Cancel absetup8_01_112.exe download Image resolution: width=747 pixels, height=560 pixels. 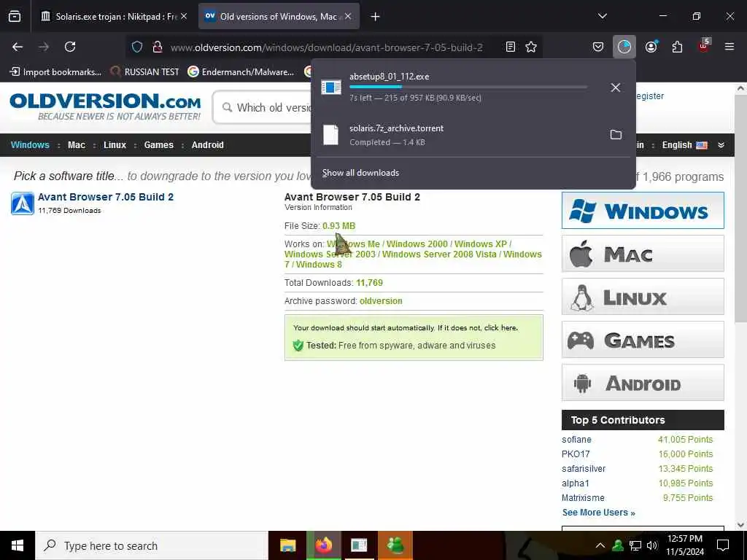click(616, 87)
